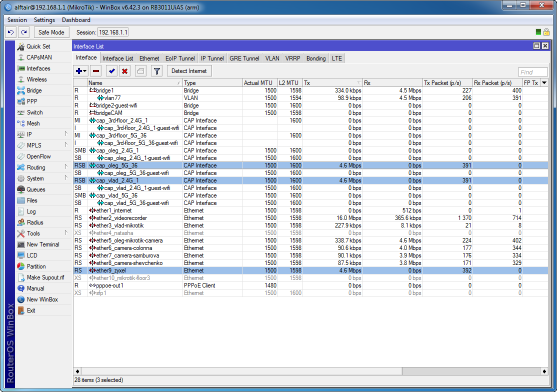The width and height of the screenshot is (557, 392).
Task: Open CAPsMAN menu icon
Action: click(x=21, y=57)
